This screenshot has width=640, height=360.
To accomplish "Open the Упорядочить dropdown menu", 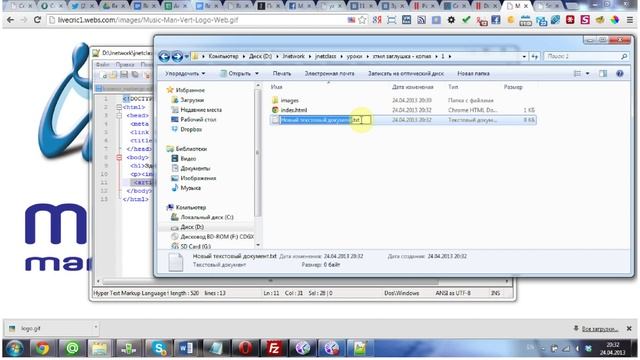I will click(x=185, y=73).
